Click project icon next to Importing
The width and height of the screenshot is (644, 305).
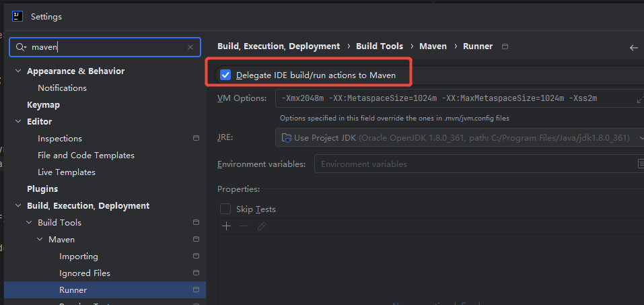click(x=196, y=257)
